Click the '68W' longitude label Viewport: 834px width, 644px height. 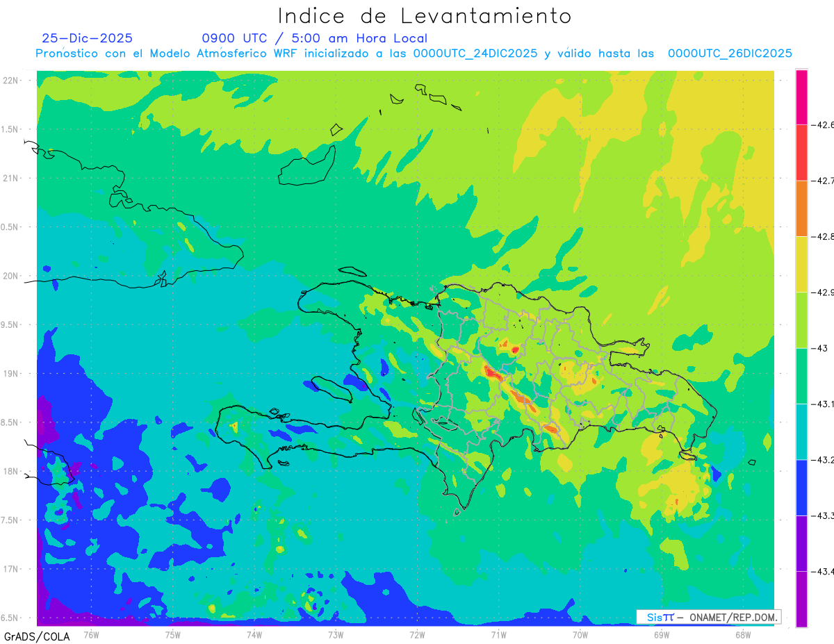pos(742,634)
